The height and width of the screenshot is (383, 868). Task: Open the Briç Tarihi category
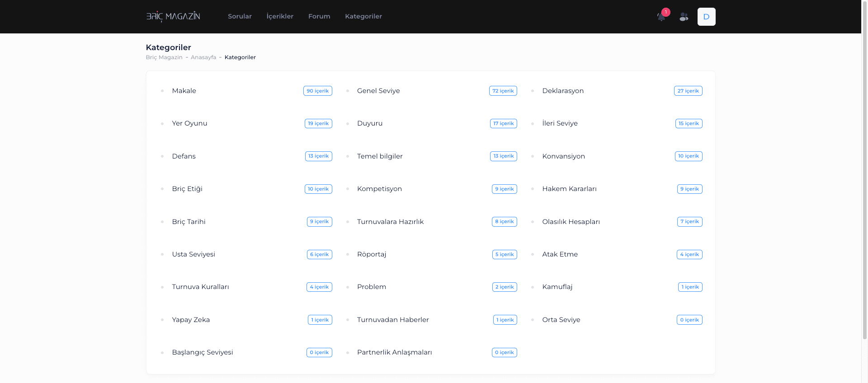pos(189,222)
